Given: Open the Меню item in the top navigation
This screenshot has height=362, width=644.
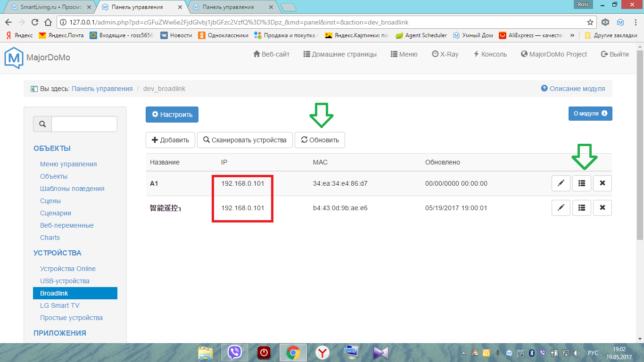Looking at the screenshot, I should (x=404, y=54).
